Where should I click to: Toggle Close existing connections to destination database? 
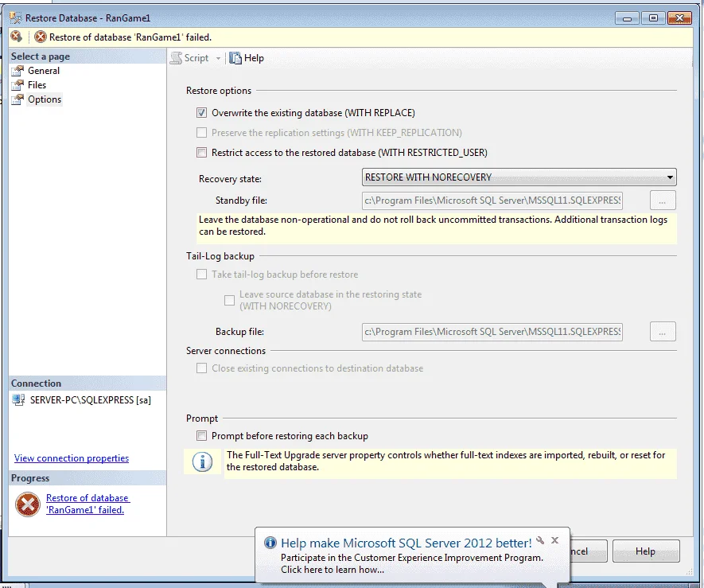(x=201, y=368)
